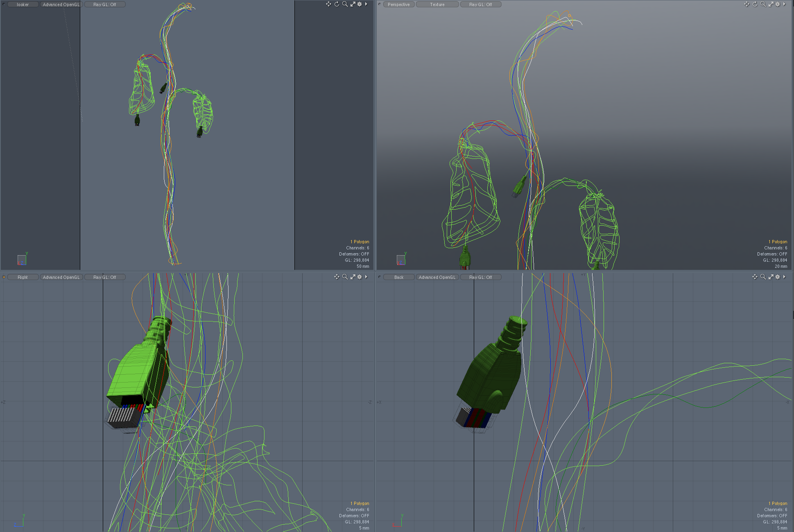Click 'Deformers: OFF' text in Right viewport

(354, 516)
